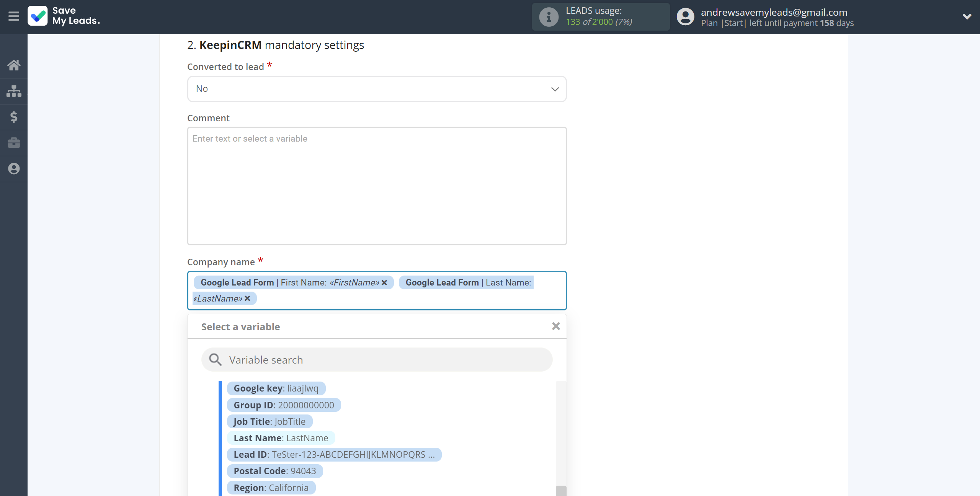The image size is (980, 496).
Task: Select the Last Name variable
Action: pyautogui.click(x=281, y=438)
